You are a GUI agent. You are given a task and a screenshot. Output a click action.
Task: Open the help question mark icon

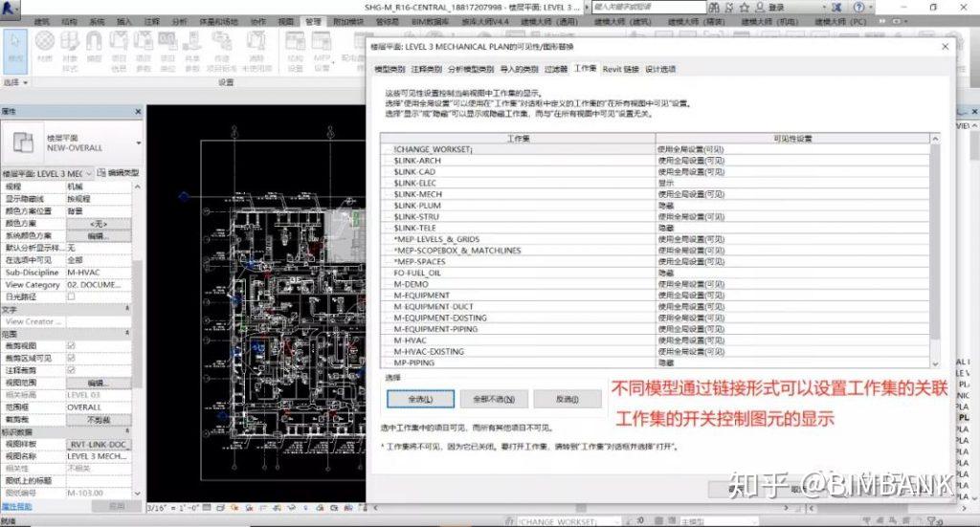[858, 8]
